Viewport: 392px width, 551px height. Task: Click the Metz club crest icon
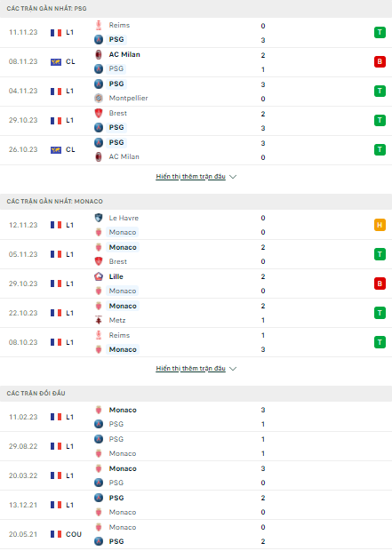tap(99, 320)
